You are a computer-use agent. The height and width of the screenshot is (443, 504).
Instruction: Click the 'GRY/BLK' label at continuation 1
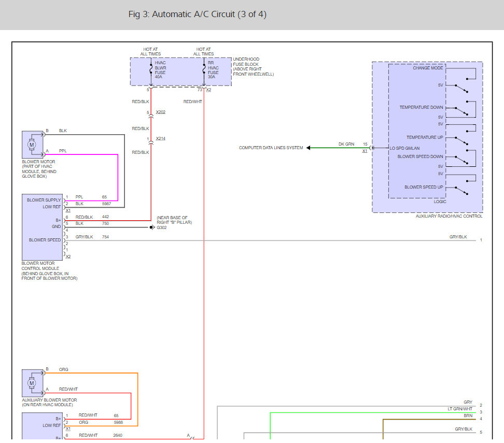point(458,237)
